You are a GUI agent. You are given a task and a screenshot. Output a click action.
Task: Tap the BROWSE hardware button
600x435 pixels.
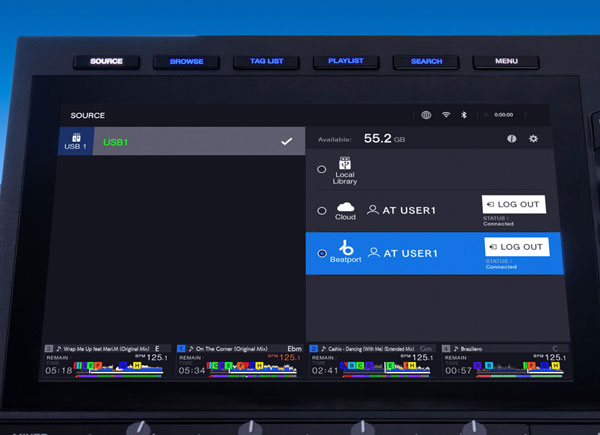[186, 62]
